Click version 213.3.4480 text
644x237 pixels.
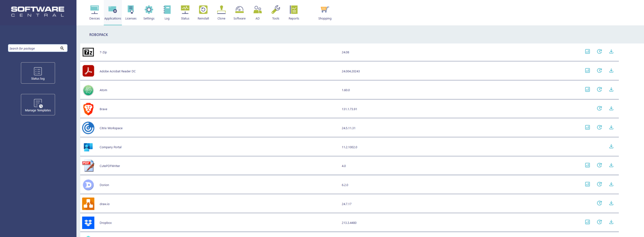pyautogui.click(x=349, y=223)
